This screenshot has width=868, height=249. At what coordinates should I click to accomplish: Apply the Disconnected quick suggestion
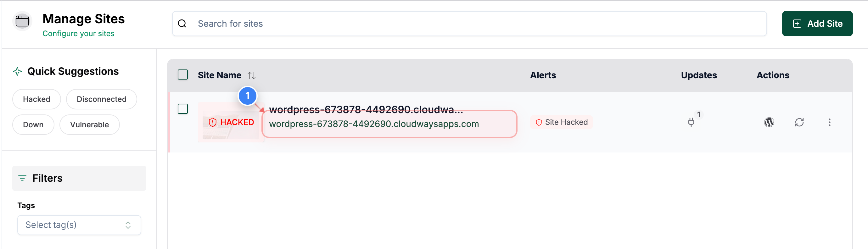point(101,99)
